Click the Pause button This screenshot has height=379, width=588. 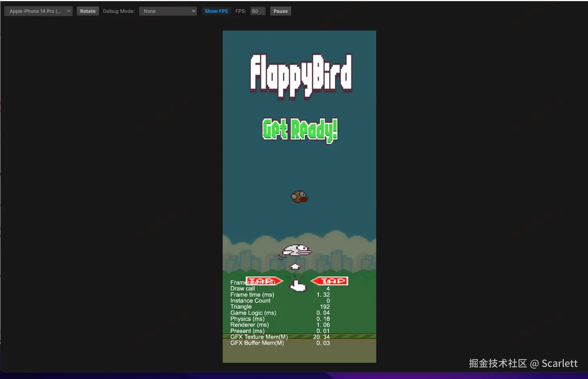tap(281, 11)
